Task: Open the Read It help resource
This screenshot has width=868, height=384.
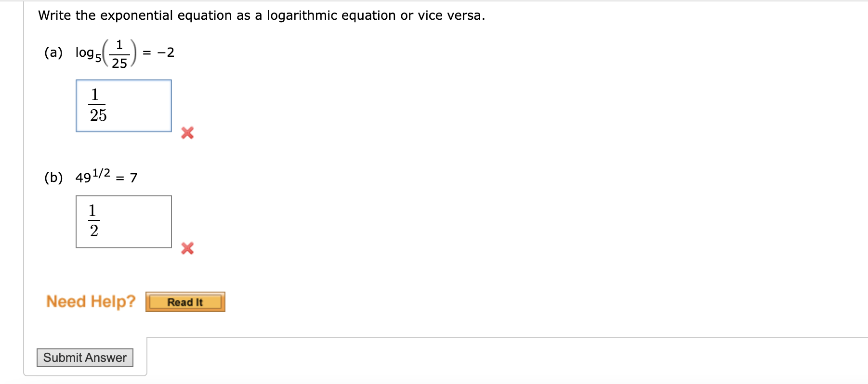Action: point(185,302)
